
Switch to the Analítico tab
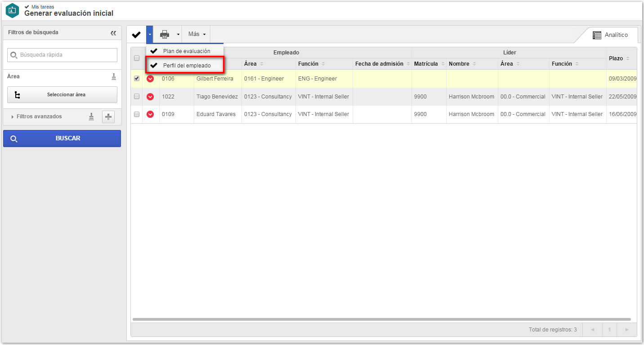(x=610, y=35)
